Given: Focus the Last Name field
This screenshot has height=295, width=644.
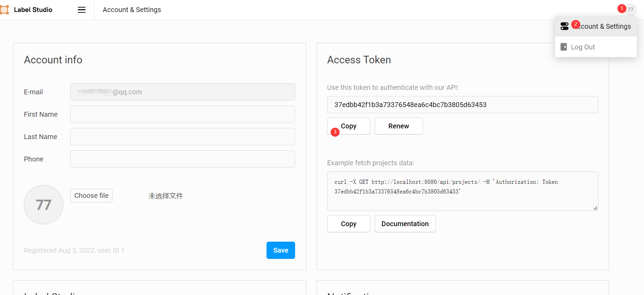Looking at the screenshot, I should click(x=183, y=137).
